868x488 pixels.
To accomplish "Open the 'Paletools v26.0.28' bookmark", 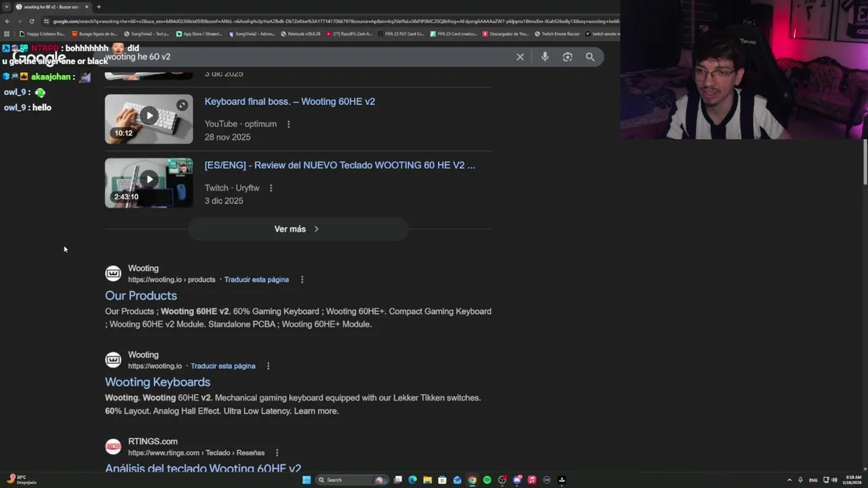I will point(300,34).
